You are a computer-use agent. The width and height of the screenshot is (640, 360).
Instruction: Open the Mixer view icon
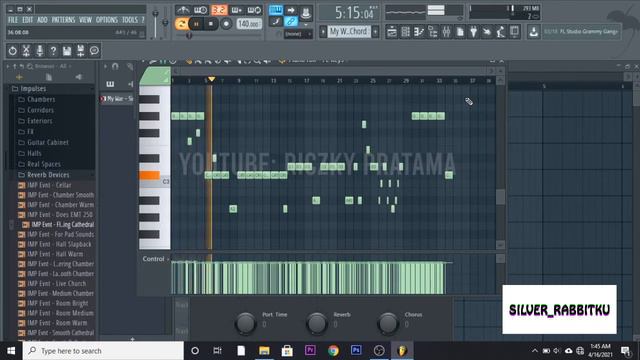(x=446, y=32)
